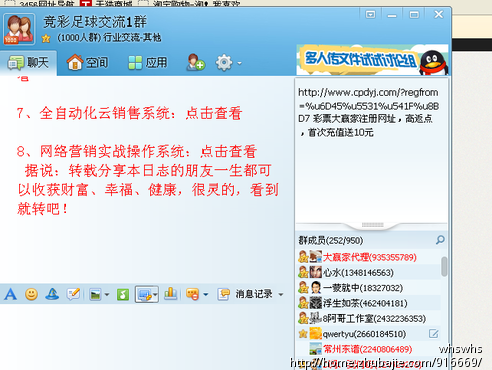Open 消息记录 message history

point(245,294)
